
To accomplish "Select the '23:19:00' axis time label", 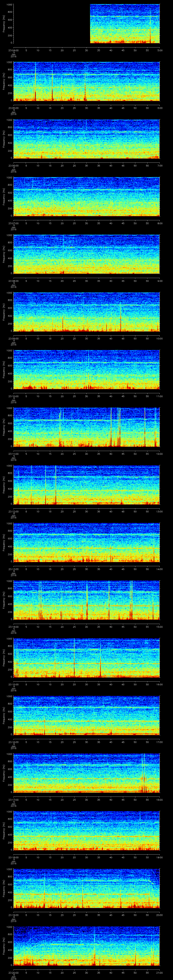I will pyautogui.click(x=14, y=915).
